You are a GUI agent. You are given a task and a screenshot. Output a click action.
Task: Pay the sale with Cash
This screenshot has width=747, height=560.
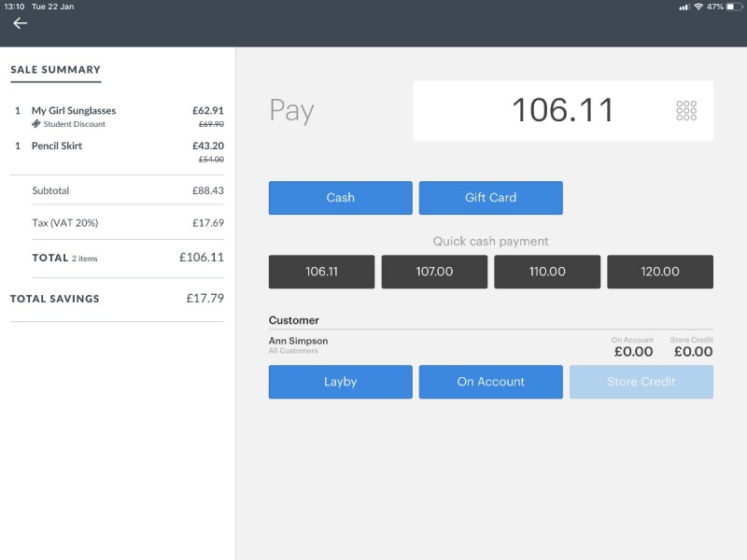pyautogui.click(x=340, y=198)
